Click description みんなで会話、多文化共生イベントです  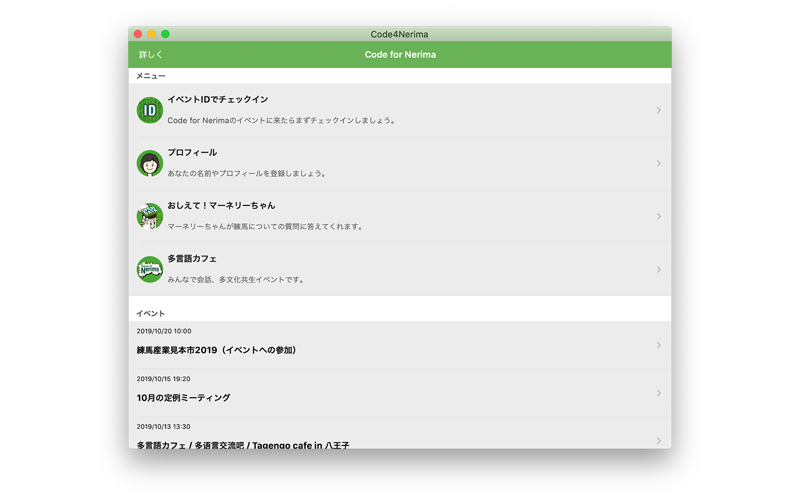236,280
